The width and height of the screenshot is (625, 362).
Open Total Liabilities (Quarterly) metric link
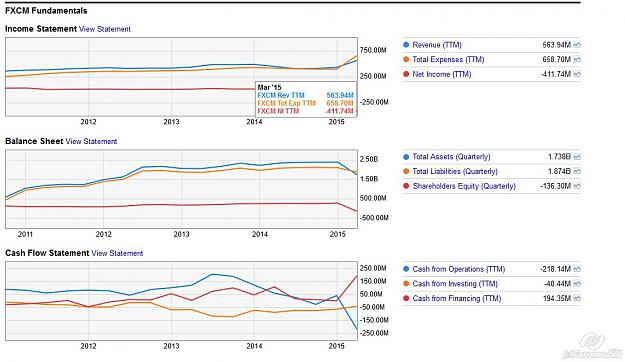pyautogui.click(x=455, y=171)
